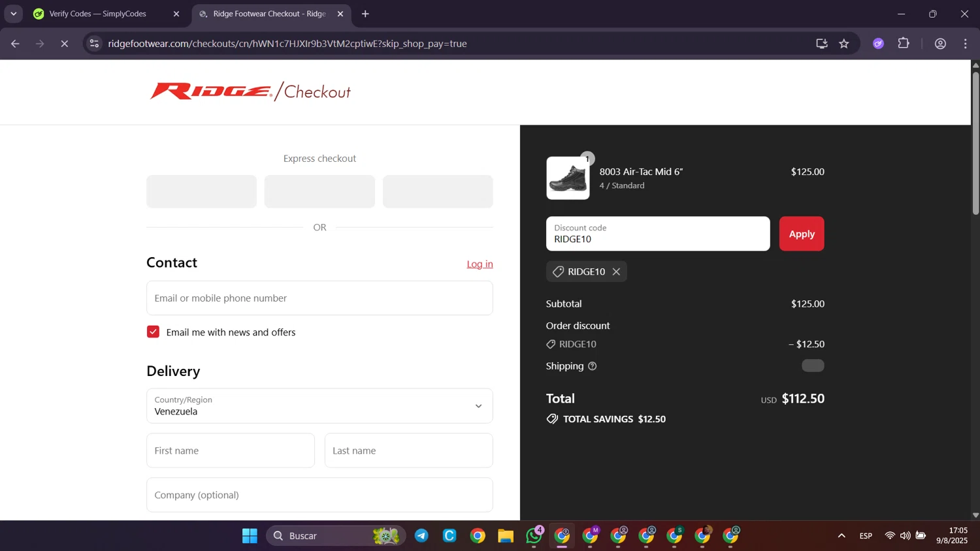Open File Explorer from the taskbar

pyautogui.click(x=506, y=536)
